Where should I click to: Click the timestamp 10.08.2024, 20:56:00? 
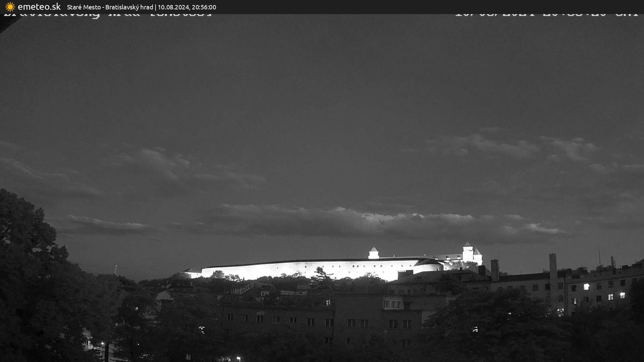tap(187, 7)
